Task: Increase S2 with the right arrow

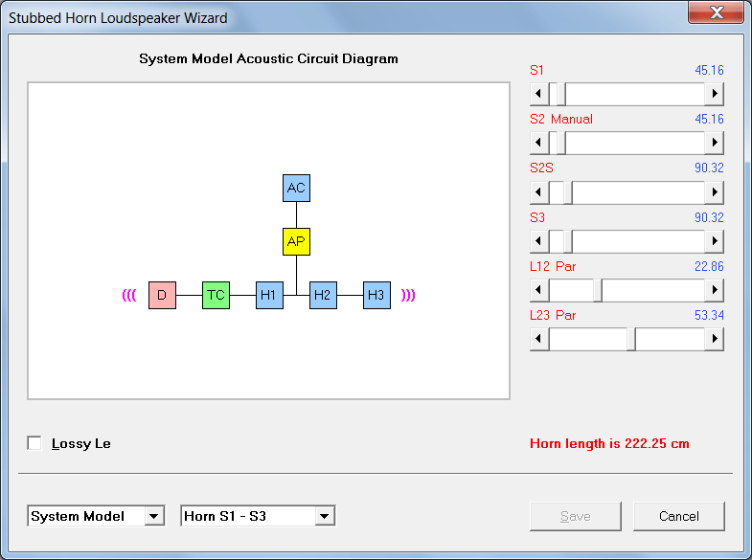Action: point(714,143)
